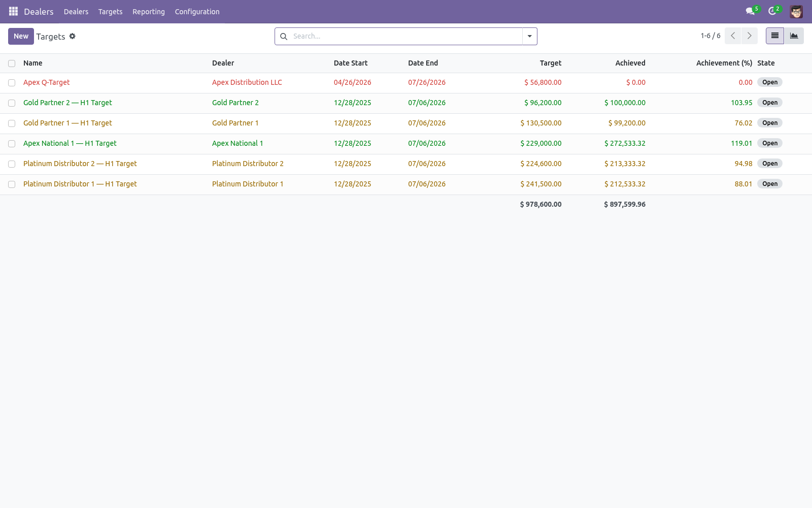Sort by Dealer column header
The image size is (812, 508).
(x=223, y=63)
